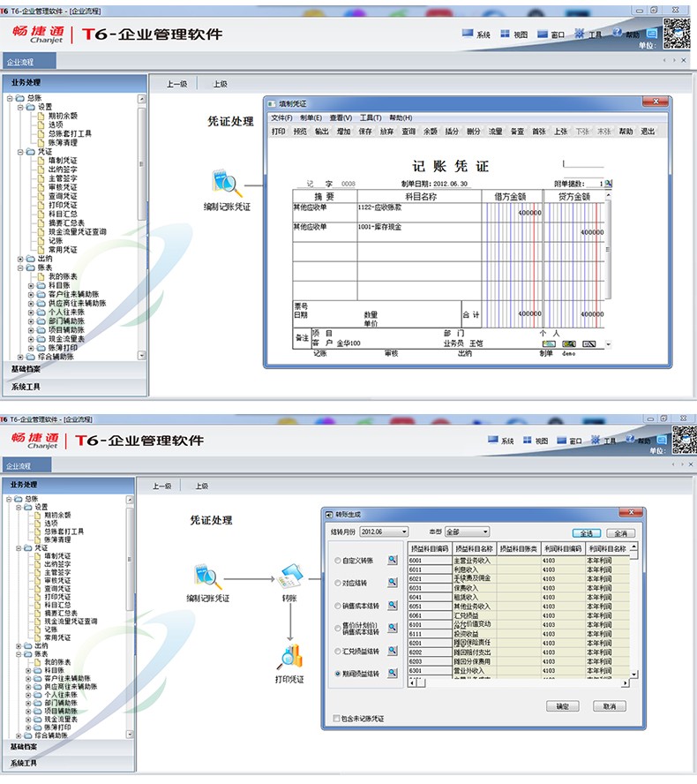Select the 汇兑损益结转 radio button
697x784 pixels.
tap(338, 651)
